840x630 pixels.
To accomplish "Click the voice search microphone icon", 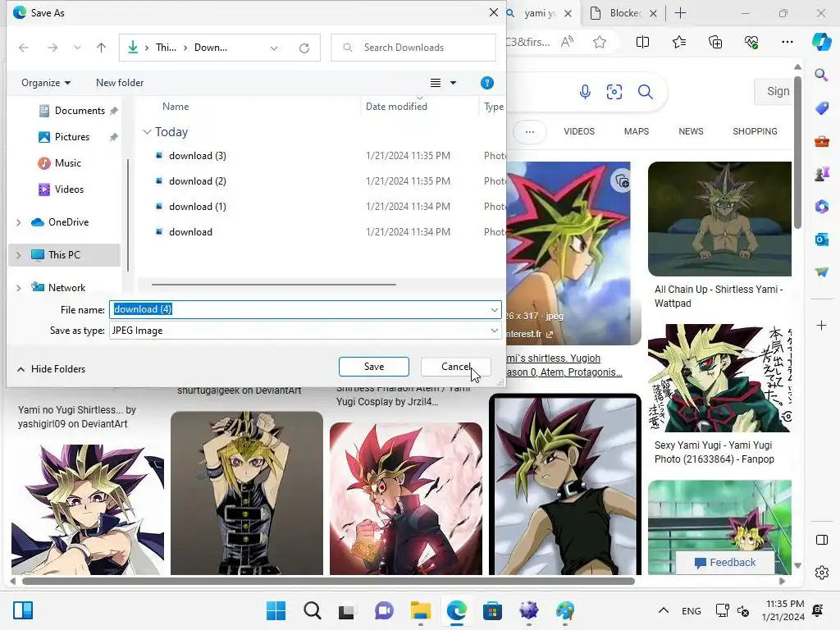I will tap(585, 92).
